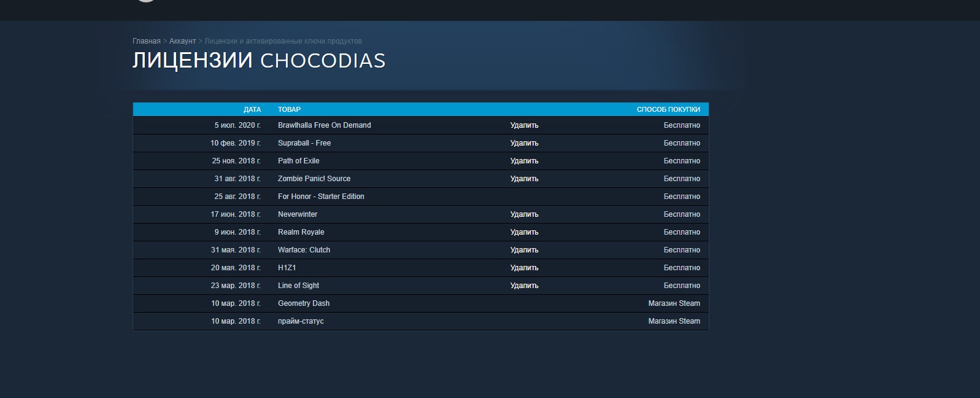Select Магазин Steam in Geometry Dash row

pos(674,303)
